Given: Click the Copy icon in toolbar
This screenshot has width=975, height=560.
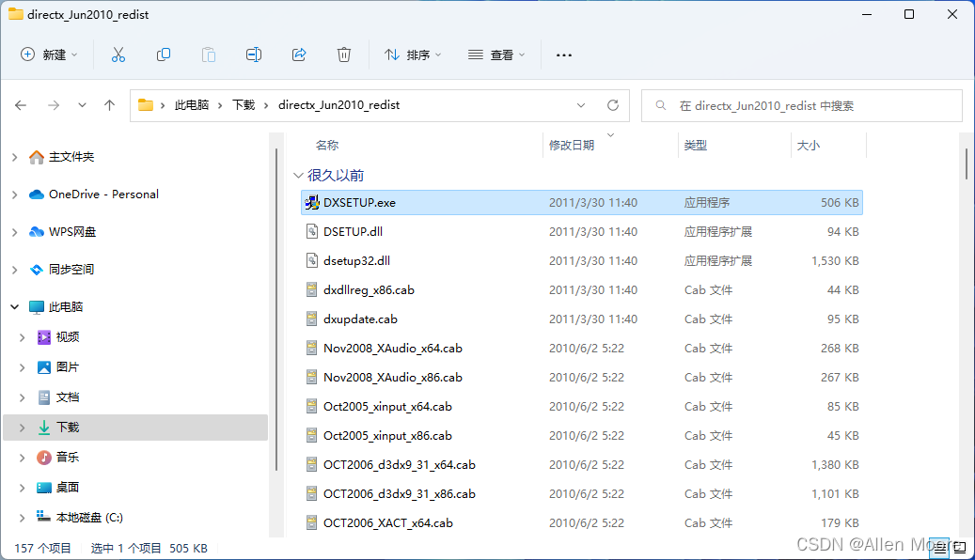Looking at the screenshot, I should pyautogui.click(x=164, y=54).
